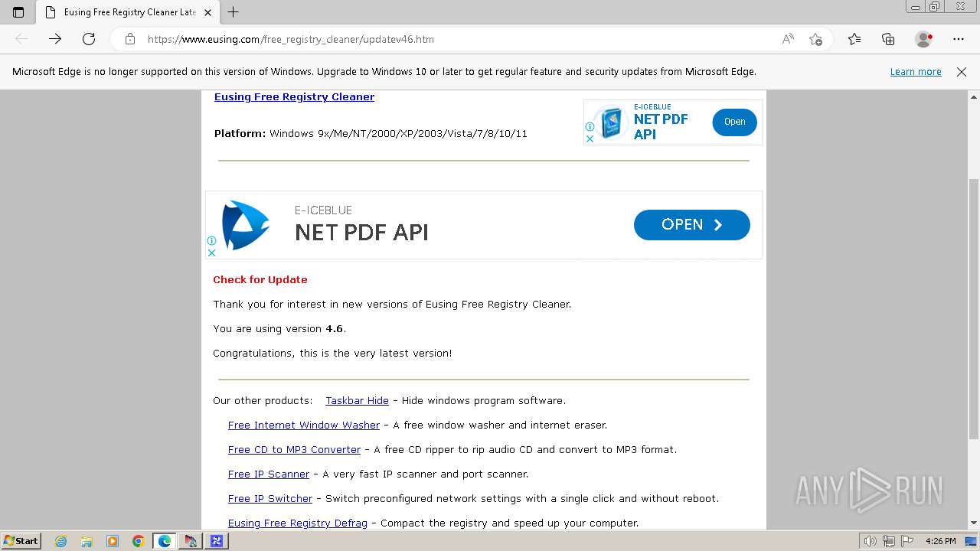Viewport: 980px width, 551px height.
Task: Dismiss the Edge unsupported notification bar
Action: coord(962,72)
